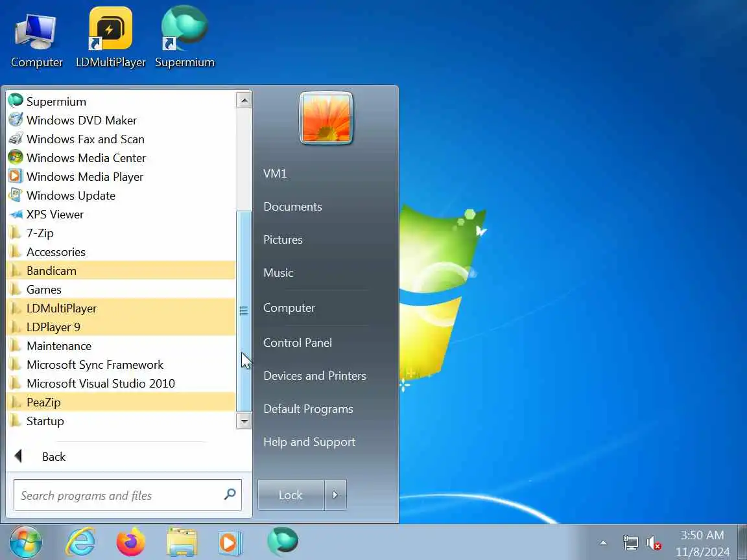
Task: Open Internet Explorer from the taskbar
Action: tap(80, 542)
